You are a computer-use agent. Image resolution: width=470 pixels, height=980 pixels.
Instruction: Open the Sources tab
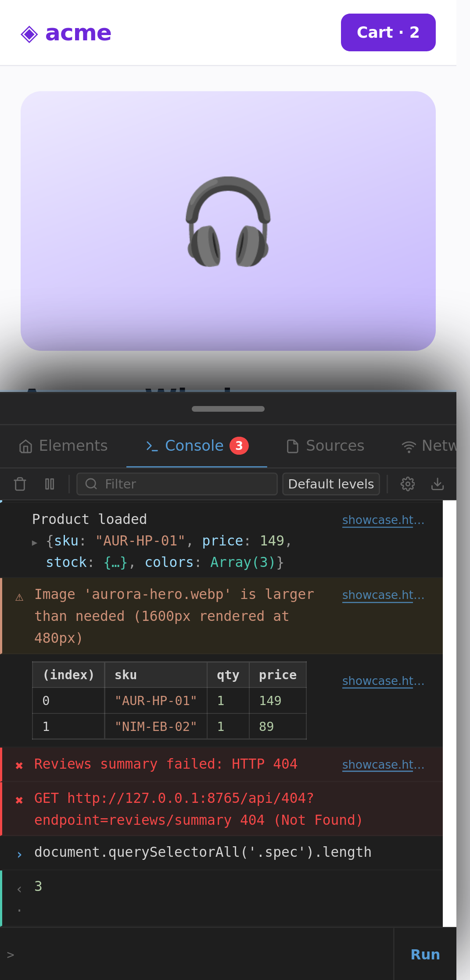tap(325, 445)
